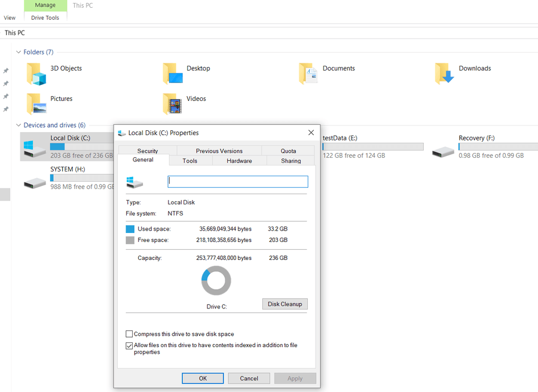This screenshot has height=392, width=538.
Task: Click drive icon beside the name field
Action: pyautogui.click(x=134, y=182)
